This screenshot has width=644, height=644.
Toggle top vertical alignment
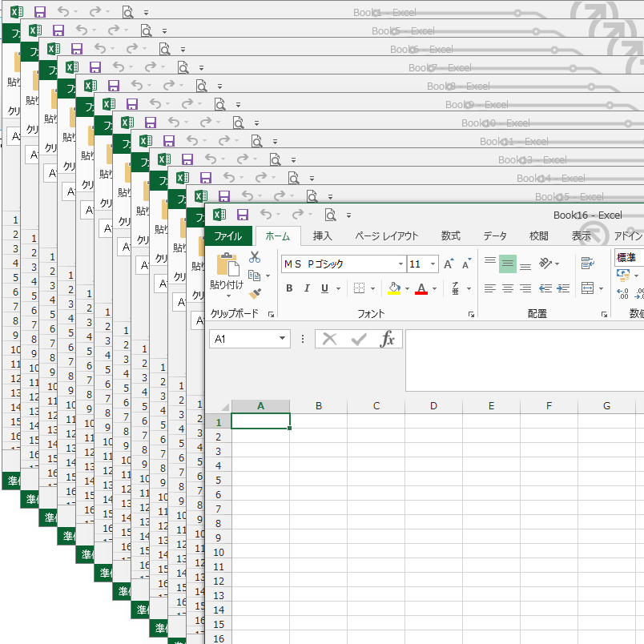tap(490, 263)
